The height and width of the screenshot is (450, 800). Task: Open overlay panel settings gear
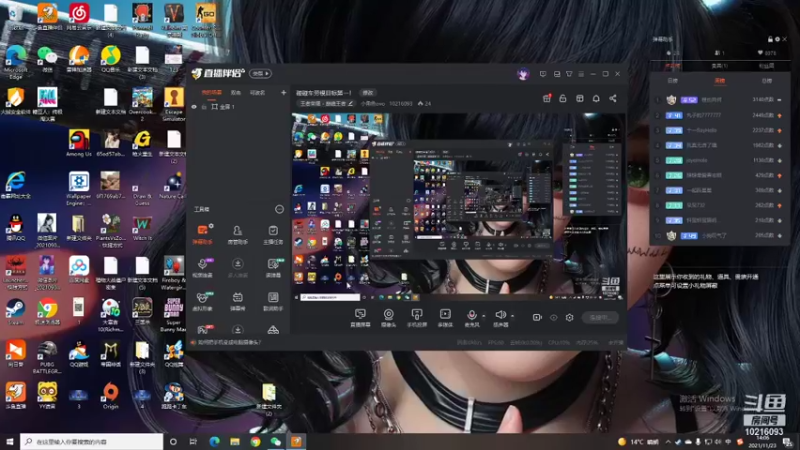(x=777, y=39)
